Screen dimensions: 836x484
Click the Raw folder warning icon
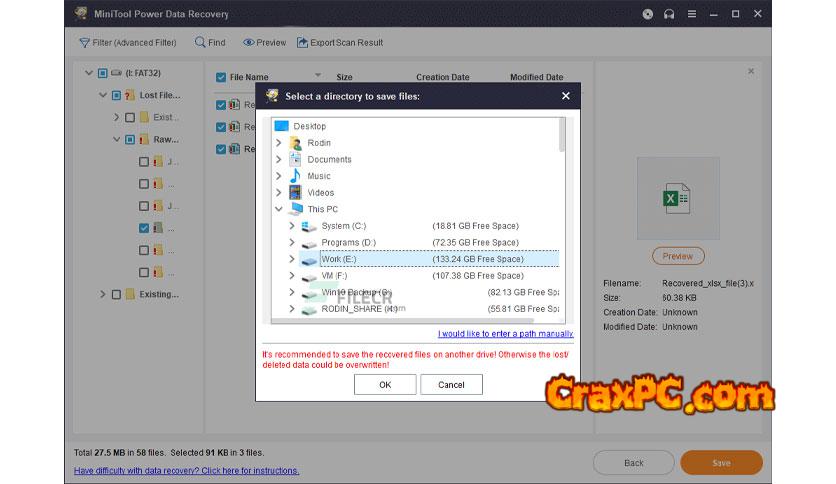(143, 140)
